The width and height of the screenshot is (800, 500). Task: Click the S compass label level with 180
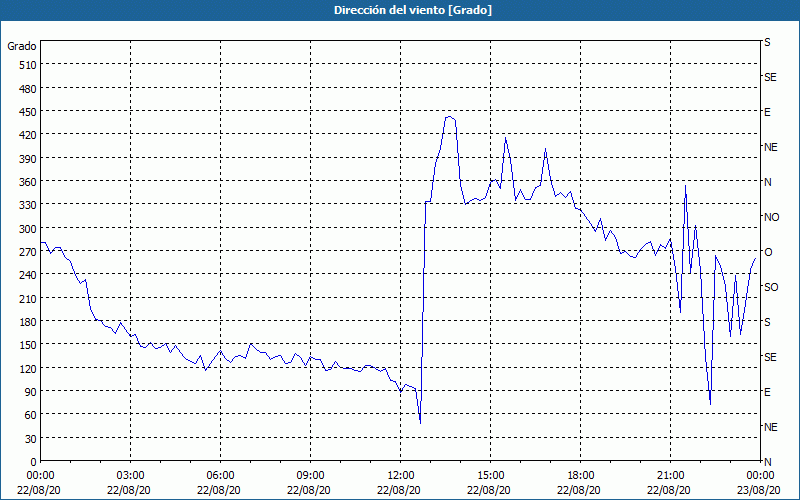[767, 322]
